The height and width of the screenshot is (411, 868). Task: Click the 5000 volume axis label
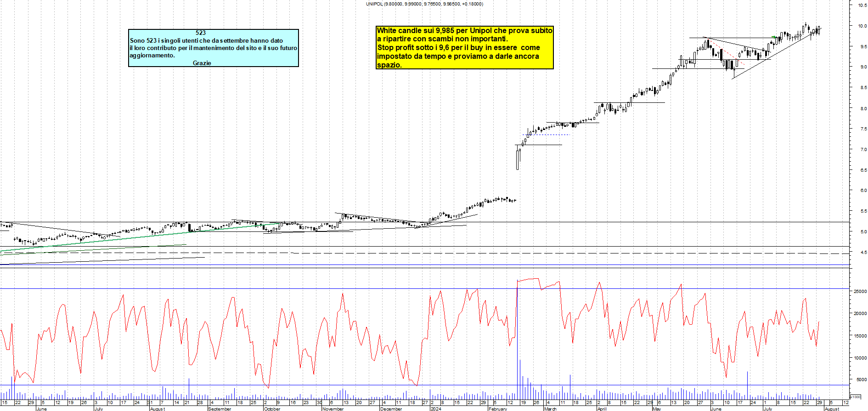861,380
